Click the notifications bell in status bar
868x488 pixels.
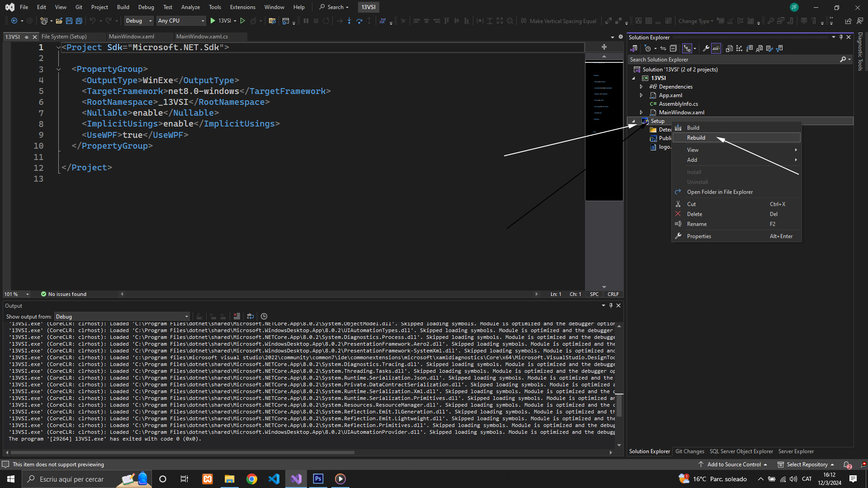847,465
